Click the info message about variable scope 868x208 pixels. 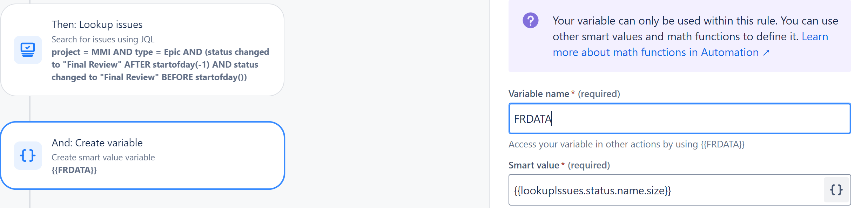tap(680, 36)
